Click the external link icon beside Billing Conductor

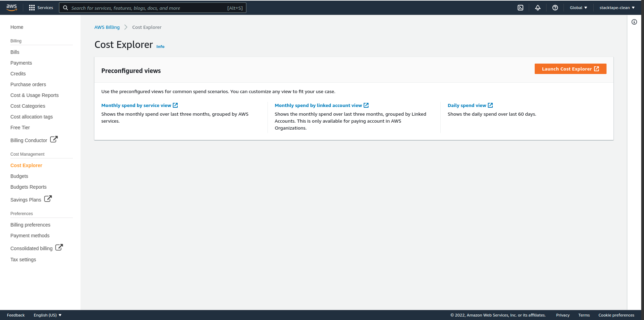coord(54,139)
